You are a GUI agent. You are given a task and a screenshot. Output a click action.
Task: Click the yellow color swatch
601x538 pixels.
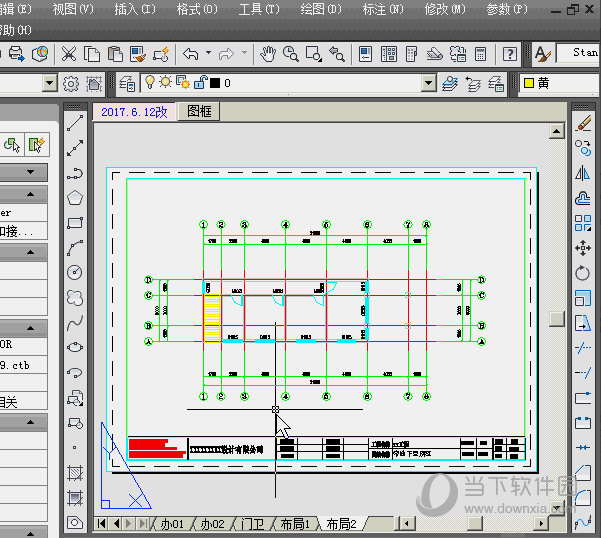click(x=529, y=83)
